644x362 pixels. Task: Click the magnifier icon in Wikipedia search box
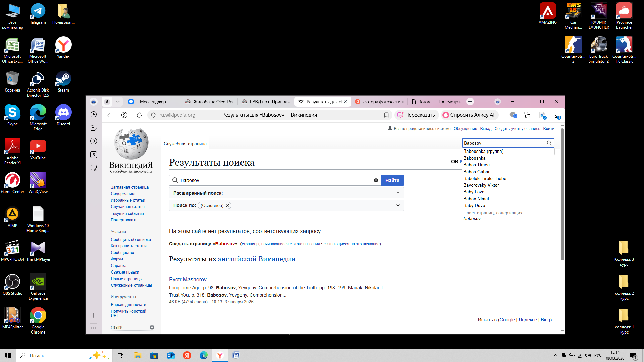(549, 143)
